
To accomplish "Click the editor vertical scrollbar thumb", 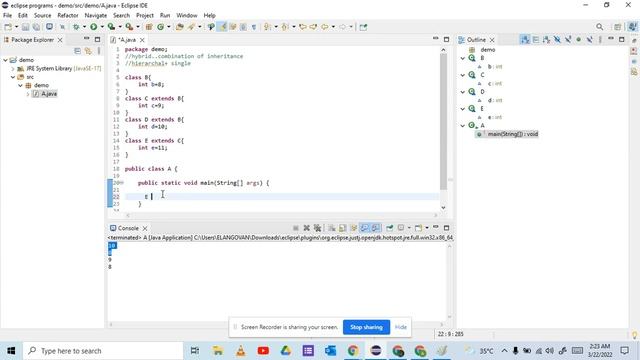I will [443, 121].
